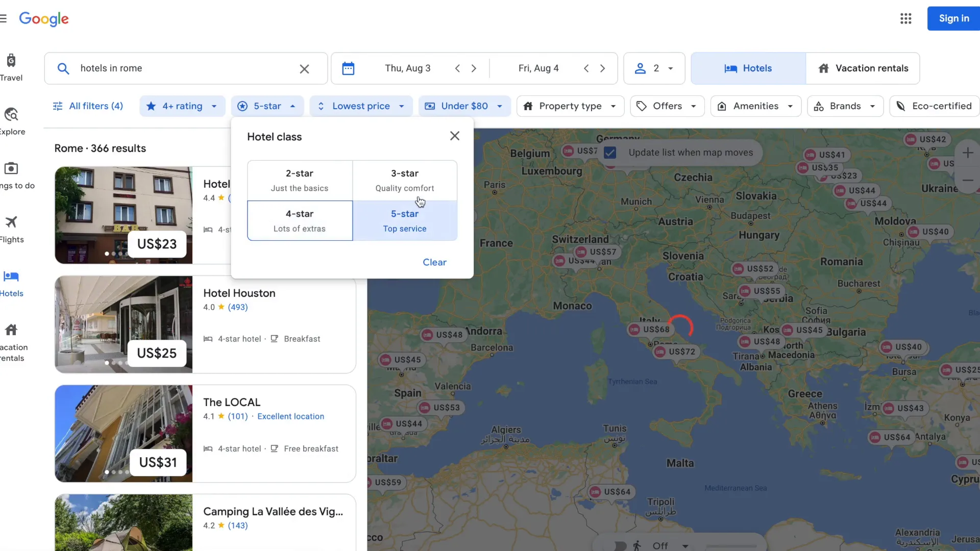Open the Lowest price sort dropdown
The height and width of the screenshot is (551, 980).
[361, 106]
